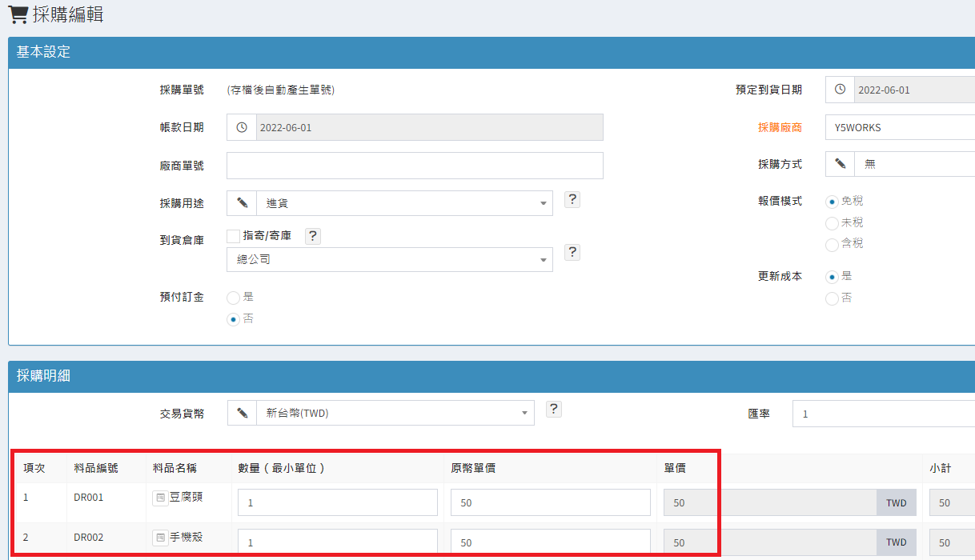Viewport: 975px width, 560px height.
Task: Click the pencil icon next to 採購方式
Action: point(840,164)
